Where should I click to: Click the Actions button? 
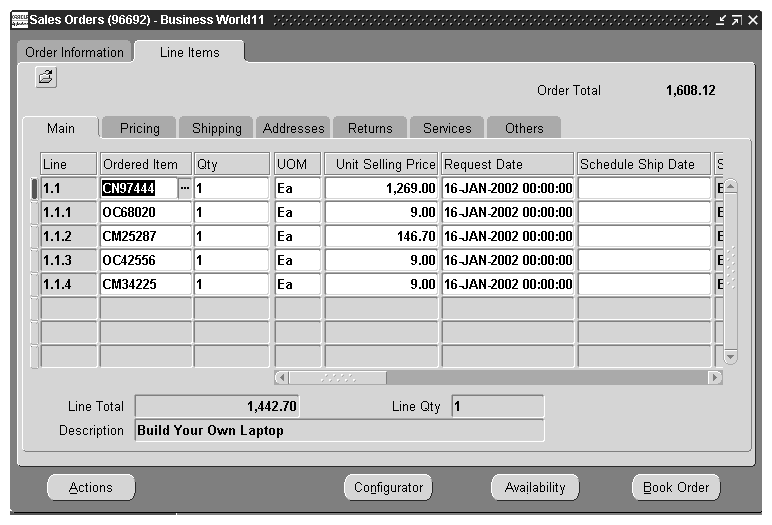tap(91, 488)
